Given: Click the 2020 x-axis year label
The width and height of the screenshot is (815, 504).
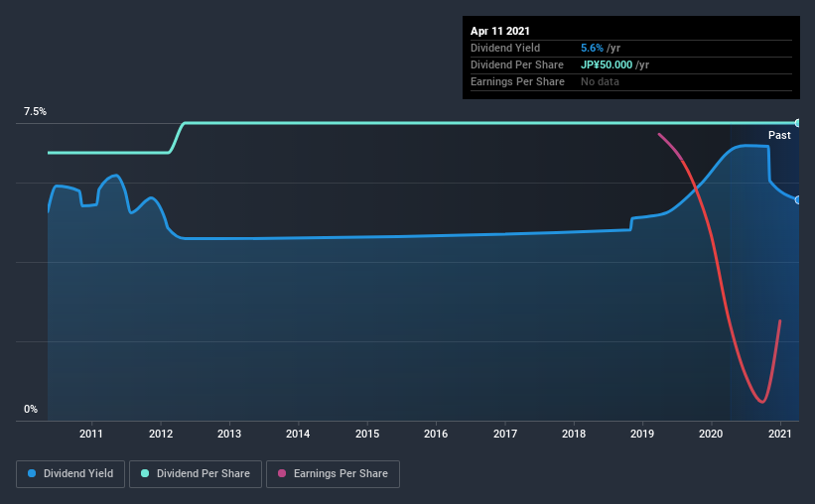Looking at the screenshot, I should 711,434.
